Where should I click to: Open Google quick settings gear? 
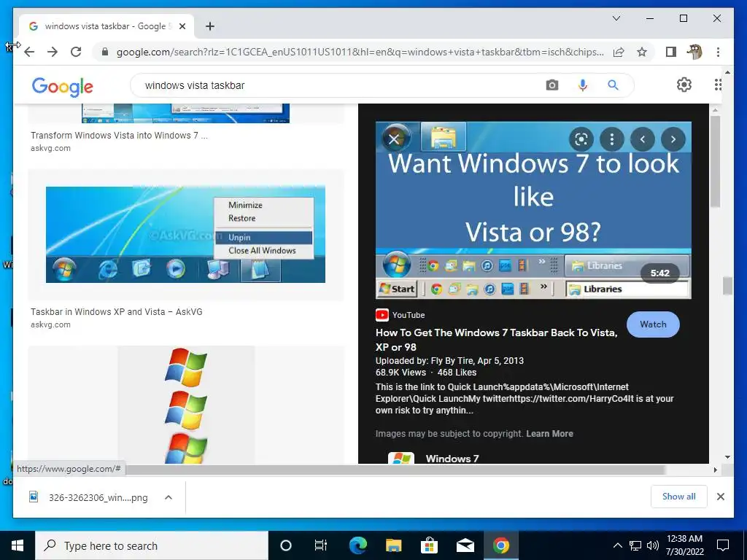pos(684,85)
